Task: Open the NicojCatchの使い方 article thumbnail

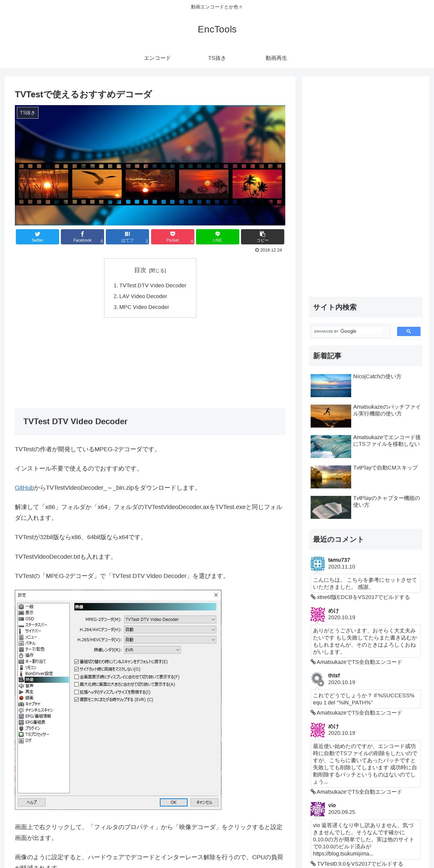Action: (x=331, y=386)
